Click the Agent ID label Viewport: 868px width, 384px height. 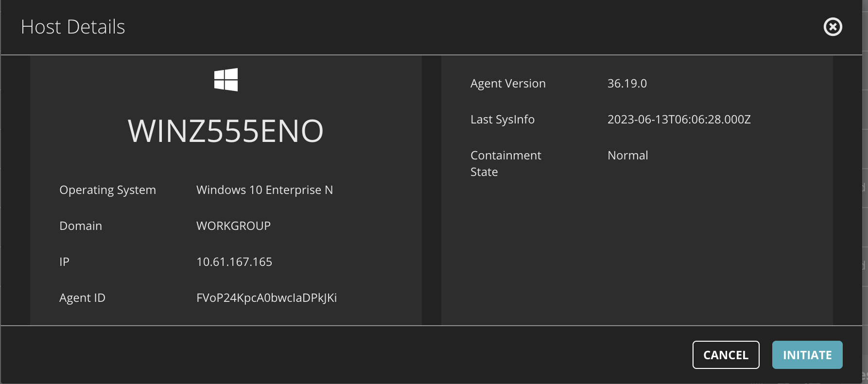pos(82,297)
